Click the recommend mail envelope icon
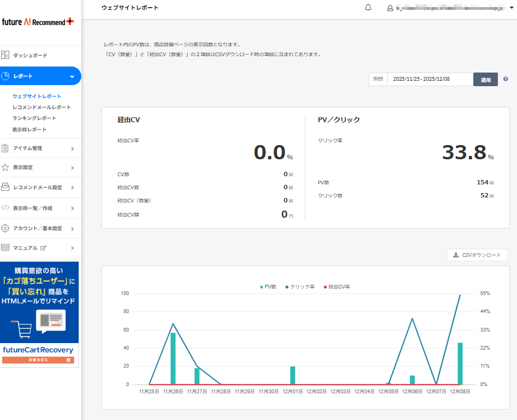 point(5,187)
